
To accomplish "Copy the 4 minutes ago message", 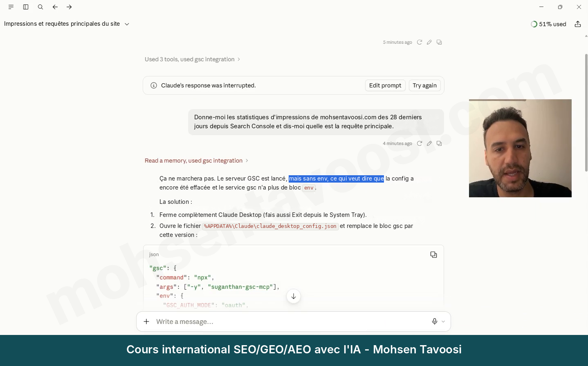I will [439, 143].
